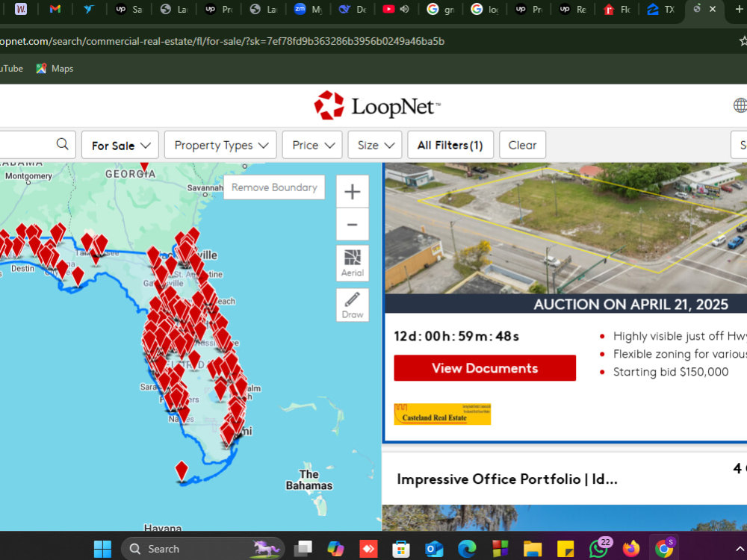This screenshot has width=747, height=560.
Task: Open the globe language icon
Action: coord(740,105)
